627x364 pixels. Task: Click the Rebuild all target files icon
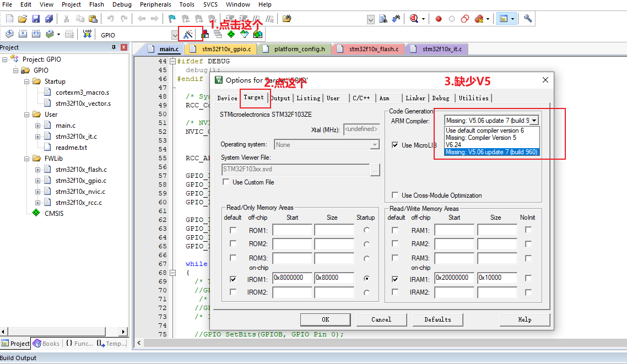[36, 34]
